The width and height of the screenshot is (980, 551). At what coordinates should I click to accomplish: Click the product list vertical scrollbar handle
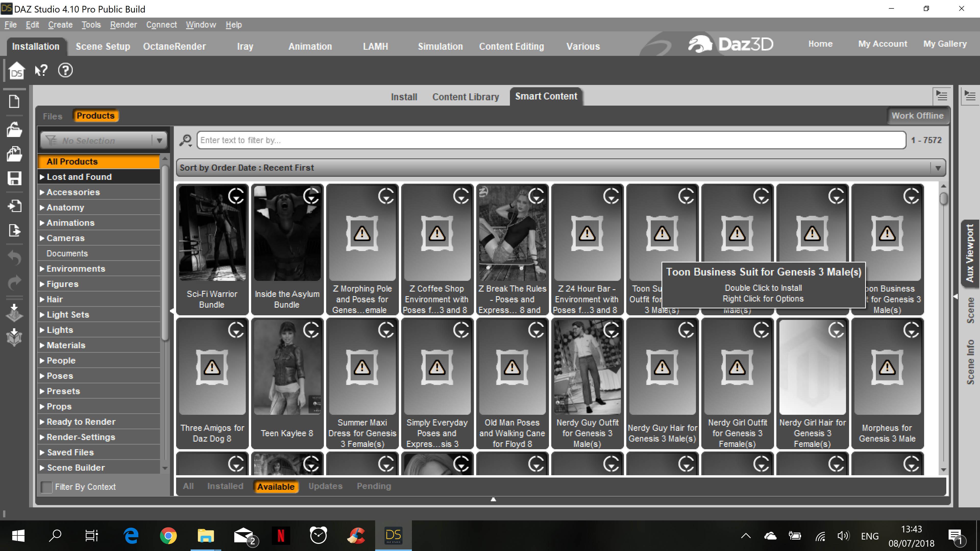[944, 198]
